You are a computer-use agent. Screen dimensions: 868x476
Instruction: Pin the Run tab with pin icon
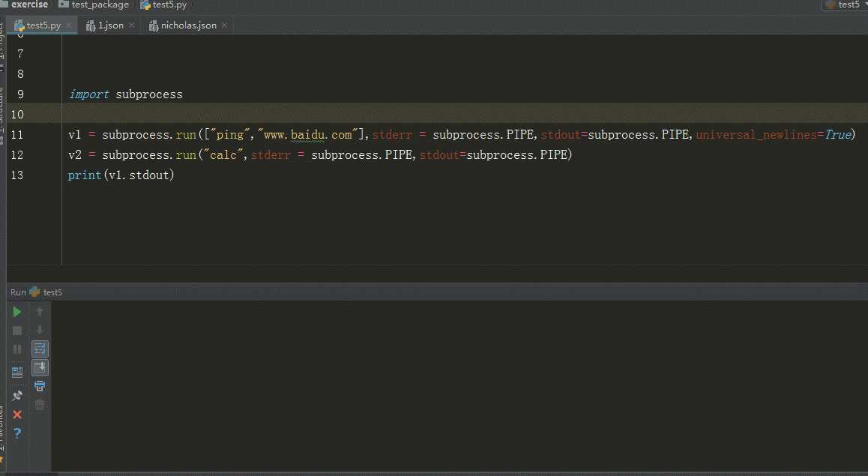[17, 395]
